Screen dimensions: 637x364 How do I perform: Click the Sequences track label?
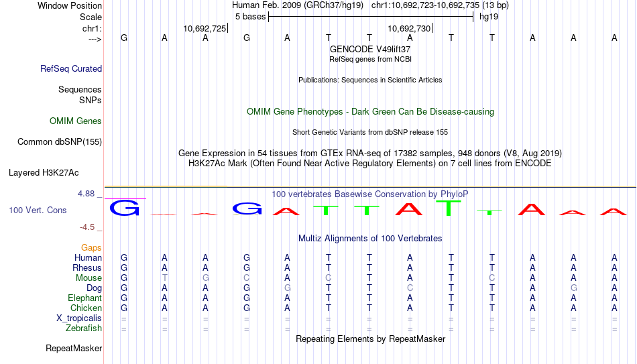[80, 89]
